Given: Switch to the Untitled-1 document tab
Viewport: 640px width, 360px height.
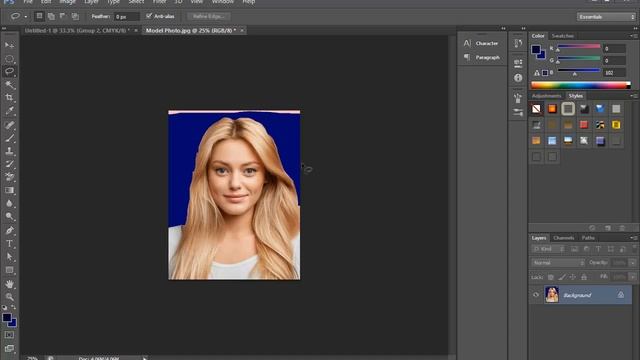Looking at the screenshot, I should [77, 31].
